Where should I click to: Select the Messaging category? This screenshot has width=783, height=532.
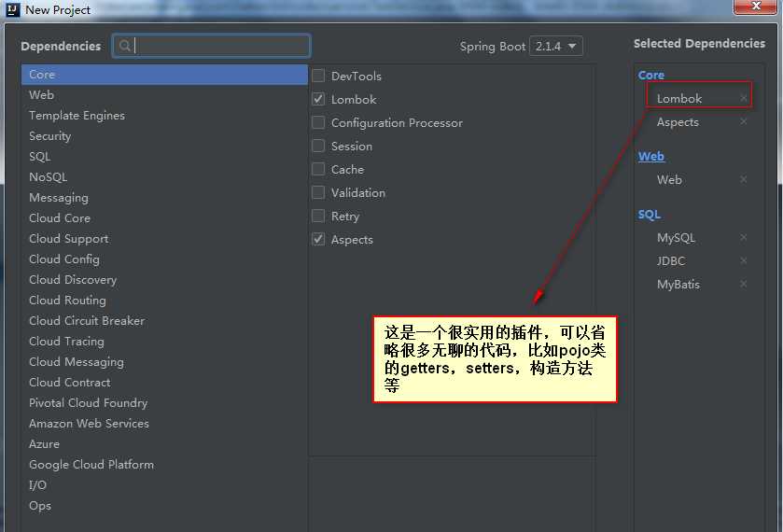(x=164, y=197)
